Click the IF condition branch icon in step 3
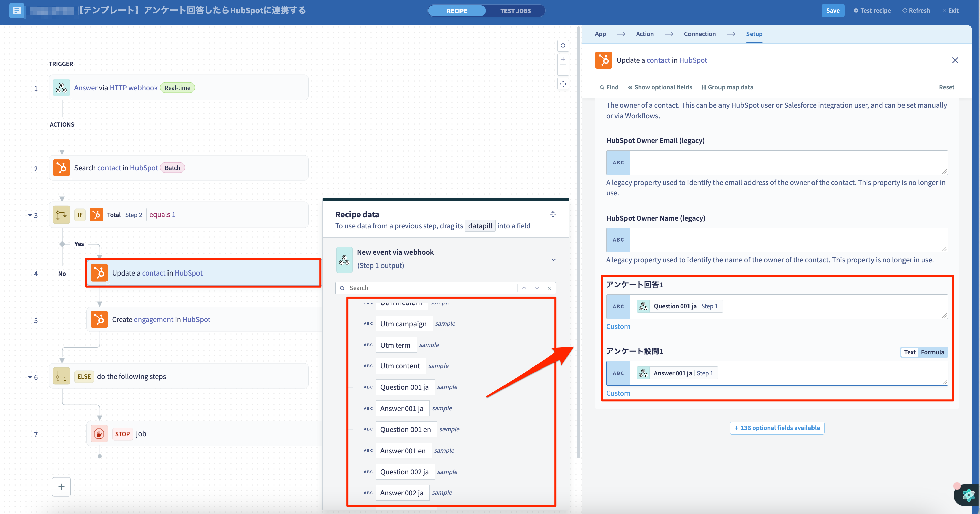The image size is (980, 514). coord(61,215)
